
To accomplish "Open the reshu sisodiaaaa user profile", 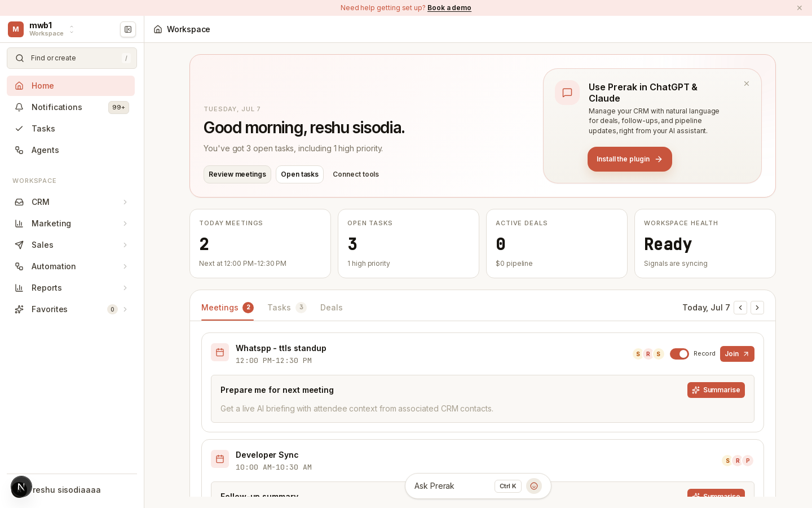I will (67, 490).
